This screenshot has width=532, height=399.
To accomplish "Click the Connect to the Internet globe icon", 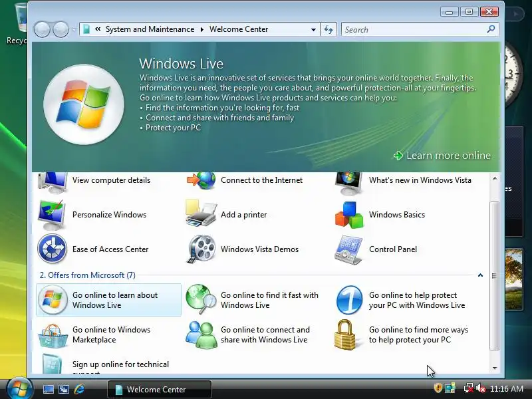I will pos(201,180).
